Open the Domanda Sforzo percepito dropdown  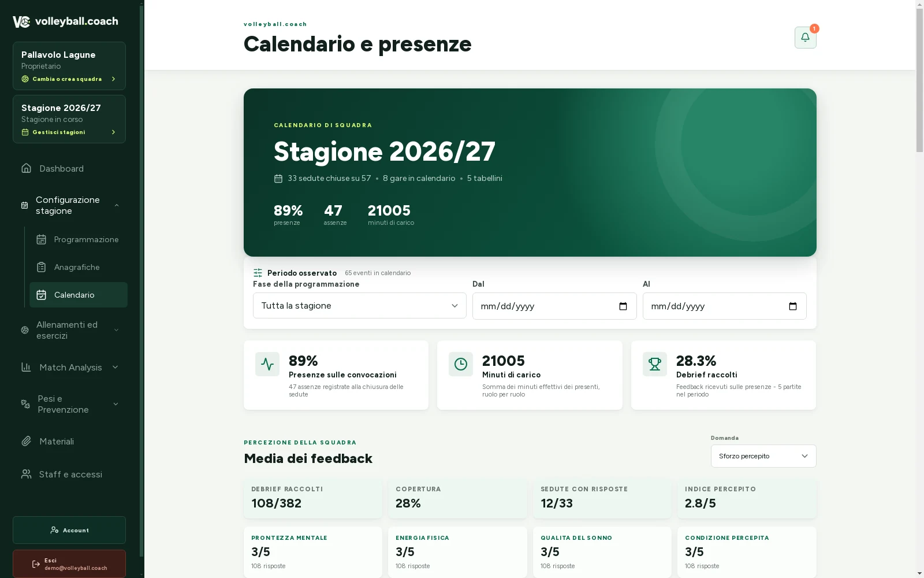pos(763,456)
